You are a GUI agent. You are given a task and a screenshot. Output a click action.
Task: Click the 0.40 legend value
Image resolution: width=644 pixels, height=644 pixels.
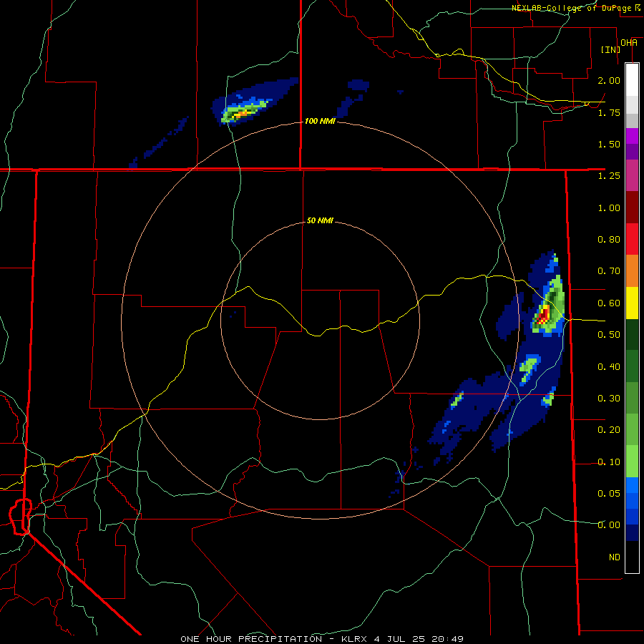[x=609, y=367]
